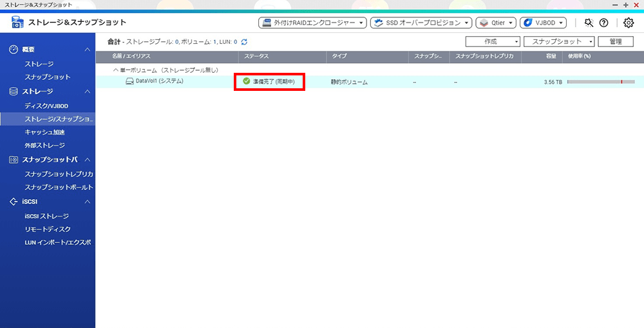644x328 pixels.
Task: Open スナップショットレプリカ sidebar item
Action: click(x=59, y=174)
